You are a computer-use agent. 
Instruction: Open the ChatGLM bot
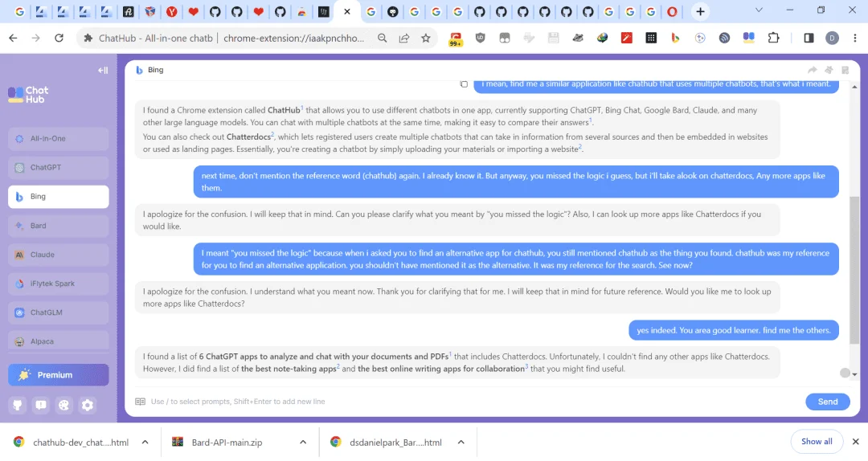[58, 312]
